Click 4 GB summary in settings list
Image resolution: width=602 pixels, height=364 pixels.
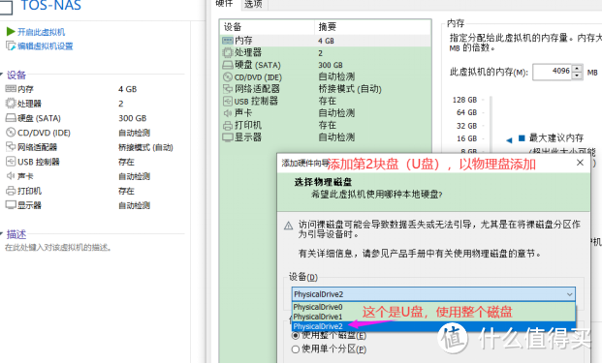click(326, 41)
